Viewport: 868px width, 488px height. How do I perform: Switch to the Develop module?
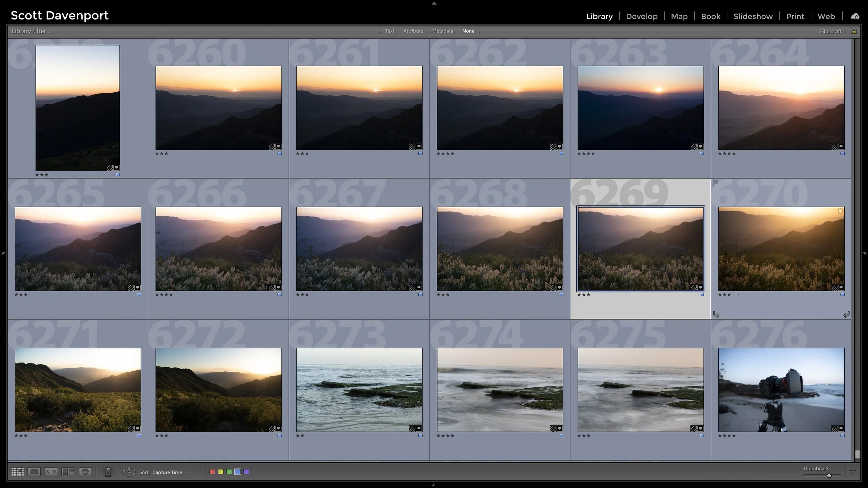click(642, 16)
